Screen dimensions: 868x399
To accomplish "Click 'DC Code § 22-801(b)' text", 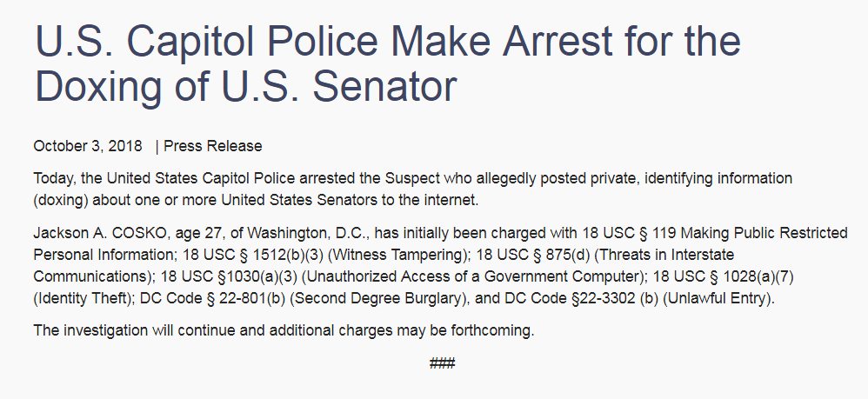I will 212,298.
